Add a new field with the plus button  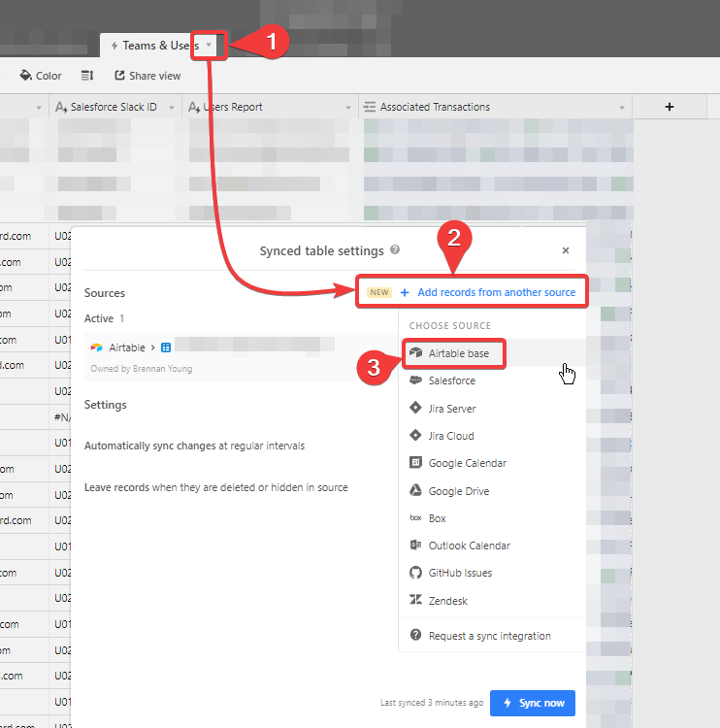pyautogui.click(x=669, y=107)
